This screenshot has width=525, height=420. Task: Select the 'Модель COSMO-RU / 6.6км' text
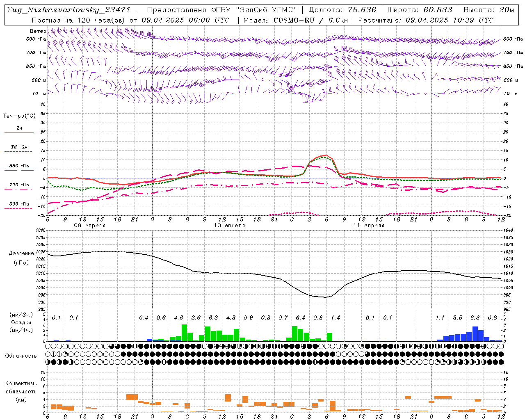point(296,20)
